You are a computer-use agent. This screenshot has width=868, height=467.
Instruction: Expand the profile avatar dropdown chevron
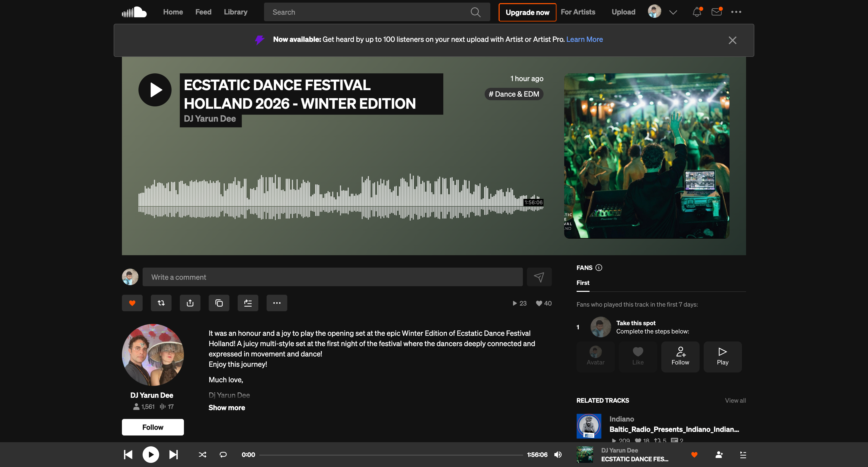point(673,12)
